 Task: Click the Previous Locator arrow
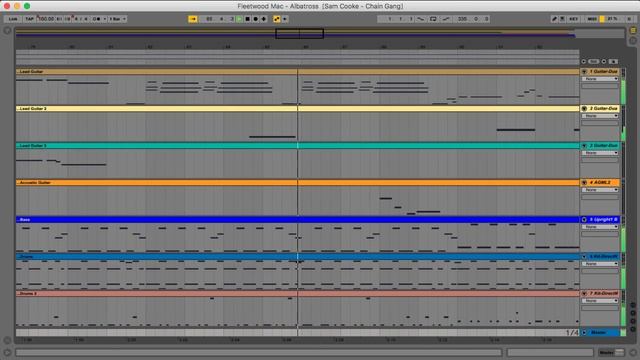click(584, 62)
